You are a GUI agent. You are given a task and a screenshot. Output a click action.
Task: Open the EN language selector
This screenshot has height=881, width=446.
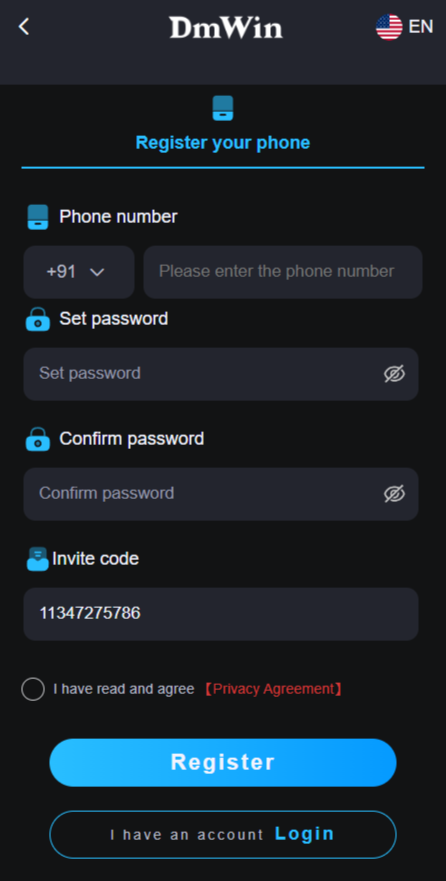(x=421, y=26)
